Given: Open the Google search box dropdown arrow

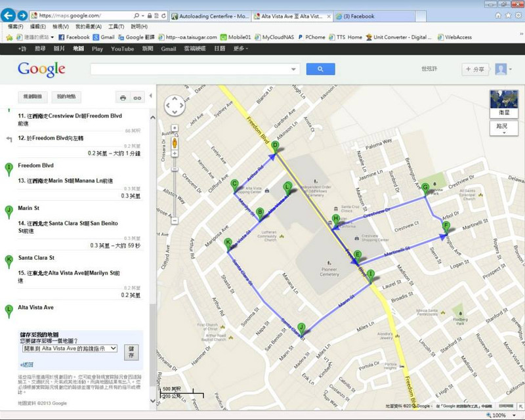Looking at the screenshot, I should click(293, 70).
